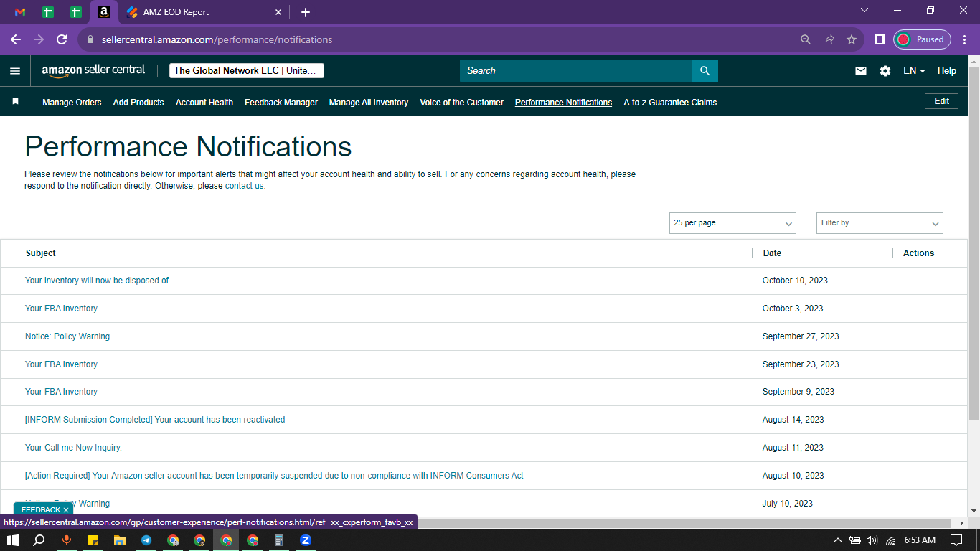The image size is (980, 551).
Task: Expand the Filter by dropdown
Action: coord(880,223)
